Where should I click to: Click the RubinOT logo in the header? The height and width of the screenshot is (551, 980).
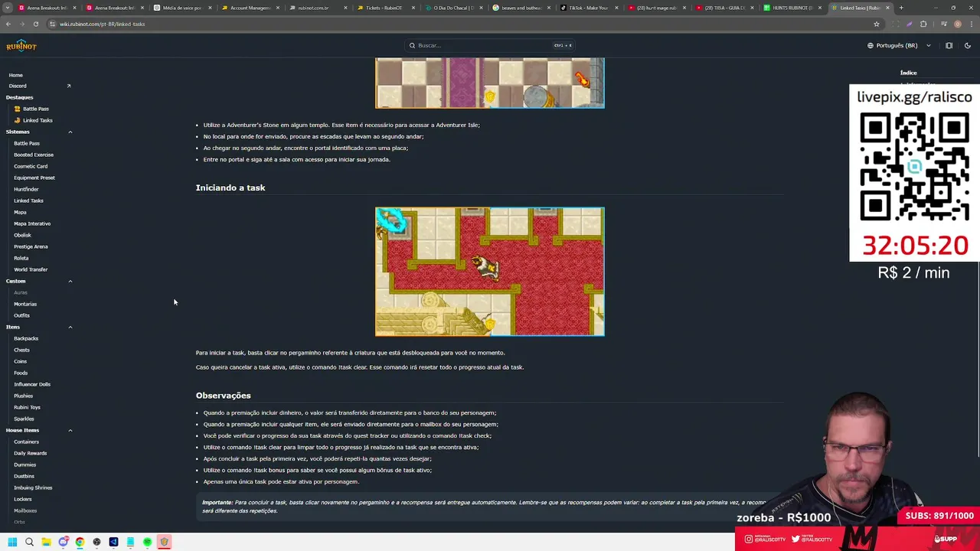click(x=21, y=46)
